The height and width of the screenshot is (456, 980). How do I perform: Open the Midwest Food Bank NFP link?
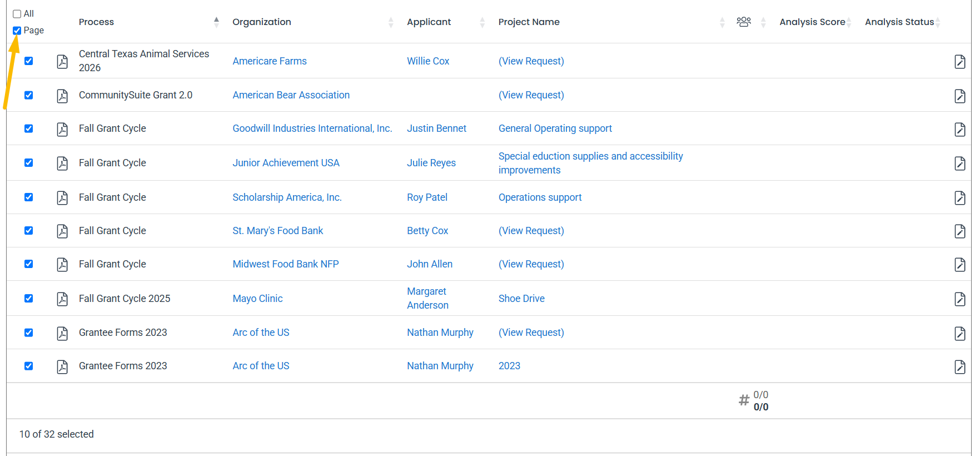(286, 264)
